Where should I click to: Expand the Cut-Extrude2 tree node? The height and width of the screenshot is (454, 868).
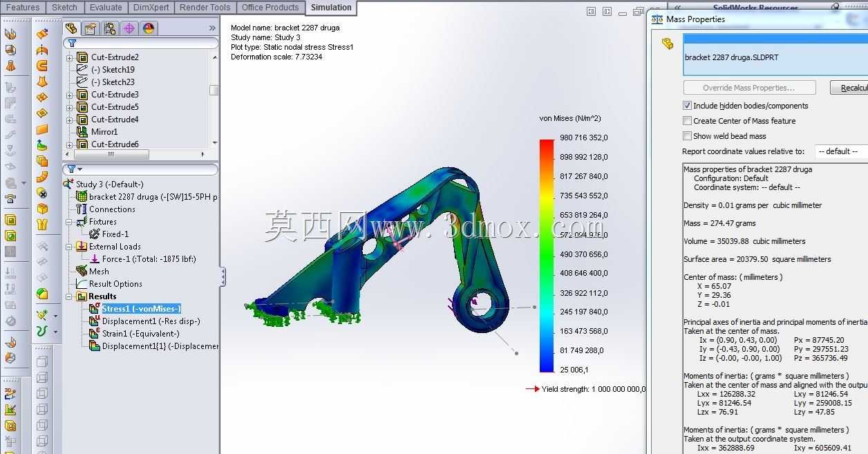click(69, 57)
